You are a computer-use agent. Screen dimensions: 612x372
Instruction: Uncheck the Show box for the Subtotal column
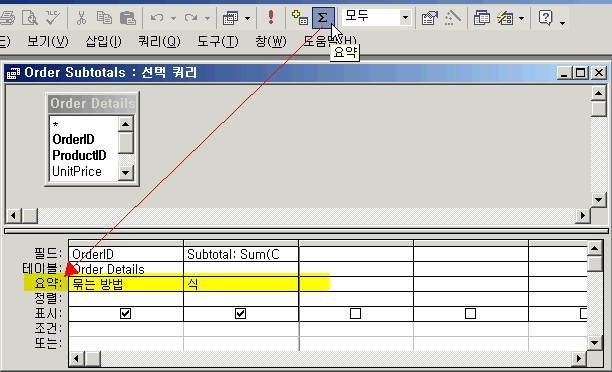(240, 313)
